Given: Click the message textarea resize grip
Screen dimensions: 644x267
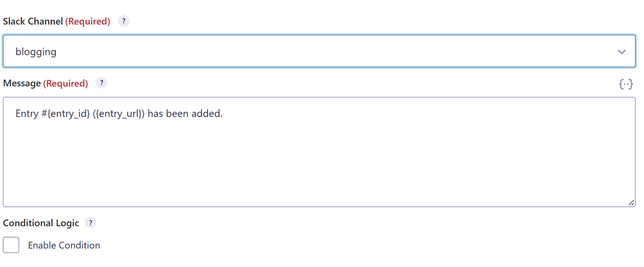Looking at the screenshot, I should [631, 203].
